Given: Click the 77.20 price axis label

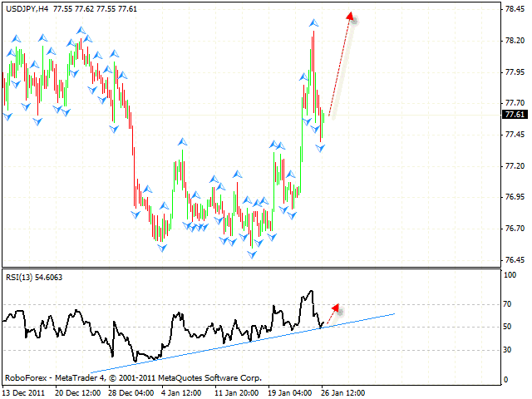Looking at the screenshot, I should click(514, 165).
